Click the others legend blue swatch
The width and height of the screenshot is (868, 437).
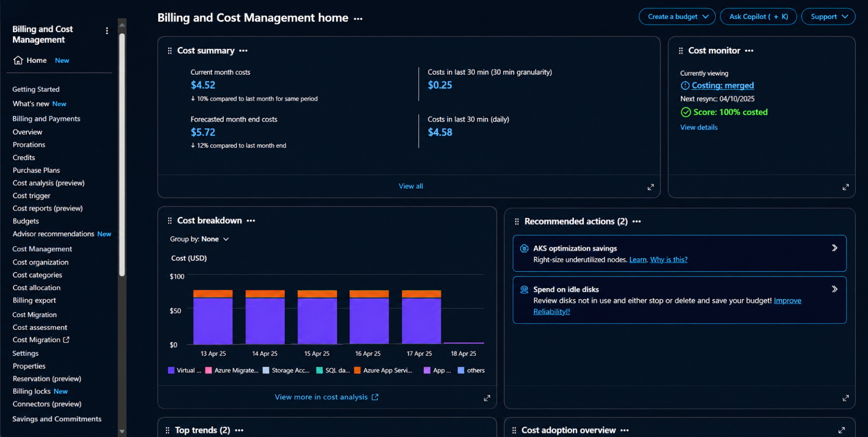click(x=461, y=370)
